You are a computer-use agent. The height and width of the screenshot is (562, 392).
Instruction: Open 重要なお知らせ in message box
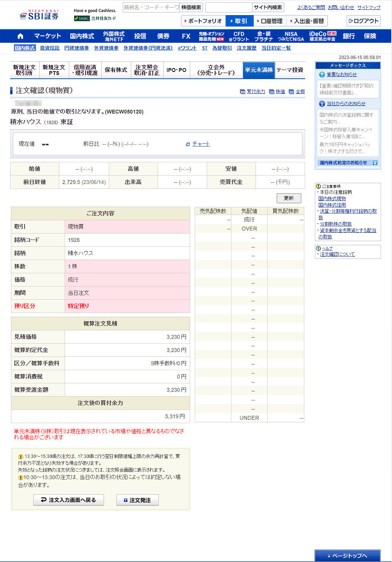point(341,75)
